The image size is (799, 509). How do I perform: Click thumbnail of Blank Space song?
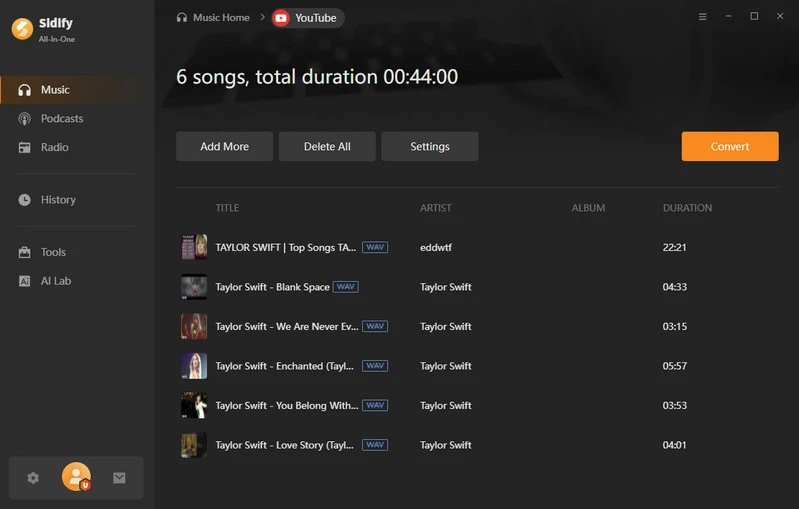click(194, 287)
